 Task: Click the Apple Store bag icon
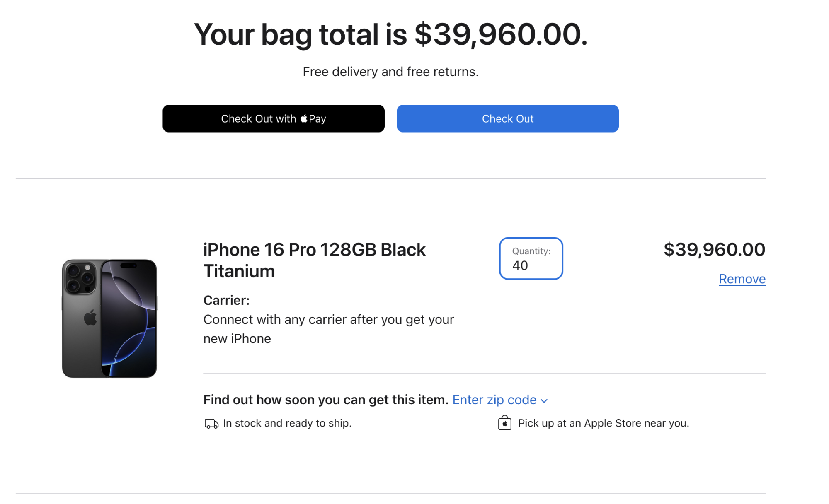pyautogui.click(x=504, y=423)
